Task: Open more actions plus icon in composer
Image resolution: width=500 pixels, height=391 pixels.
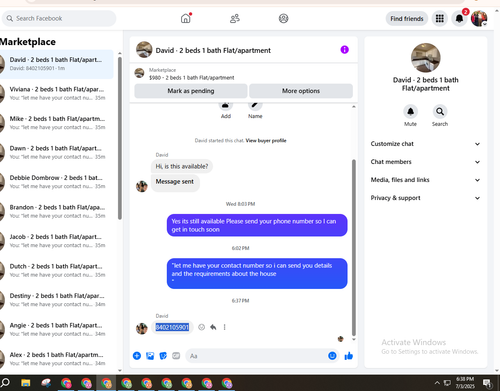Action: point(137,356)
